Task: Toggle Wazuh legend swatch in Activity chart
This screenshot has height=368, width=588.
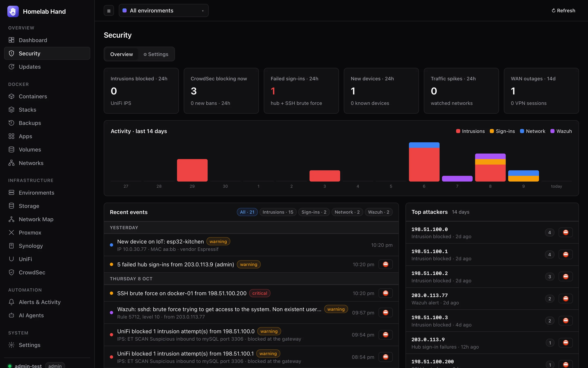Action: [x=552, y=131]
